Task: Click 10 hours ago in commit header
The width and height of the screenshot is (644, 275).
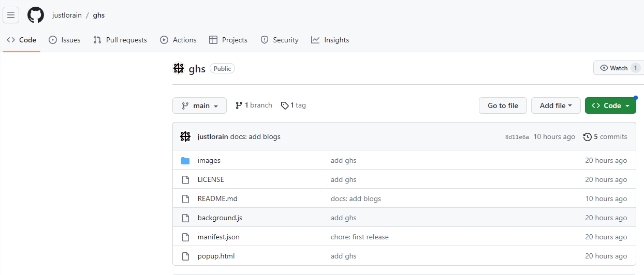Action: (554, 137)
